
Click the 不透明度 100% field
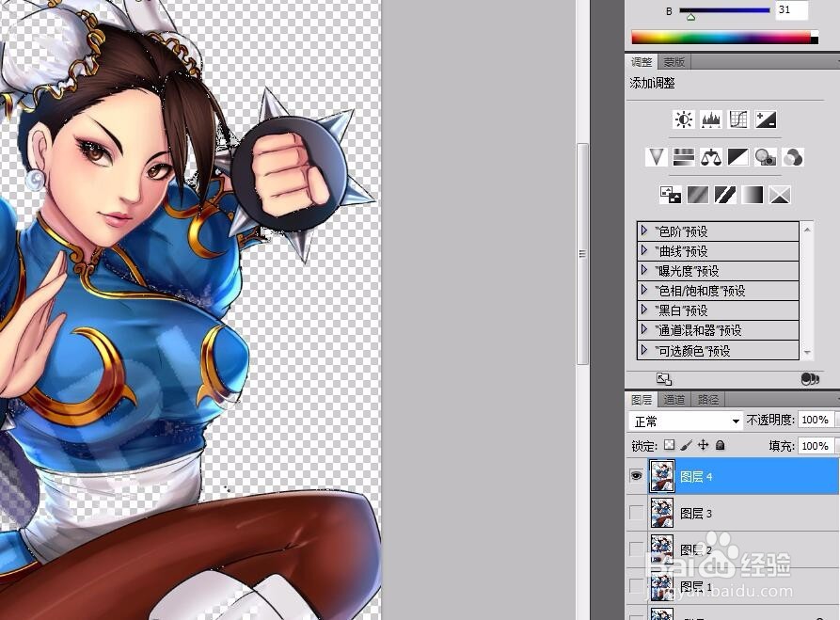[816, 420]
